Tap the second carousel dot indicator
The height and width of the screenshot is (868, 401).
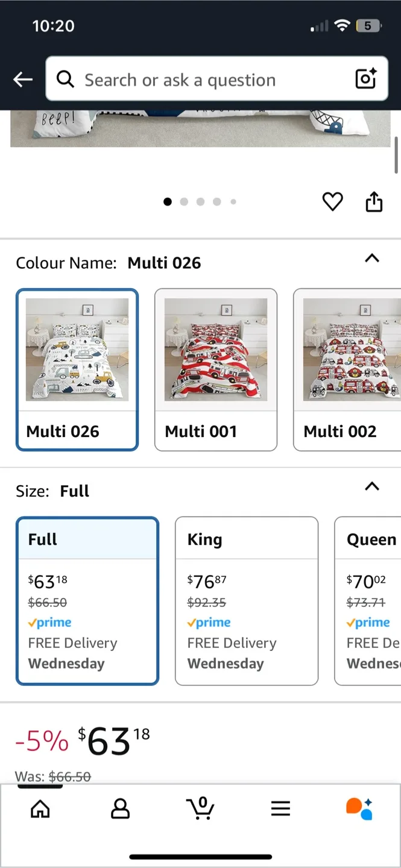tap(184, 201)
